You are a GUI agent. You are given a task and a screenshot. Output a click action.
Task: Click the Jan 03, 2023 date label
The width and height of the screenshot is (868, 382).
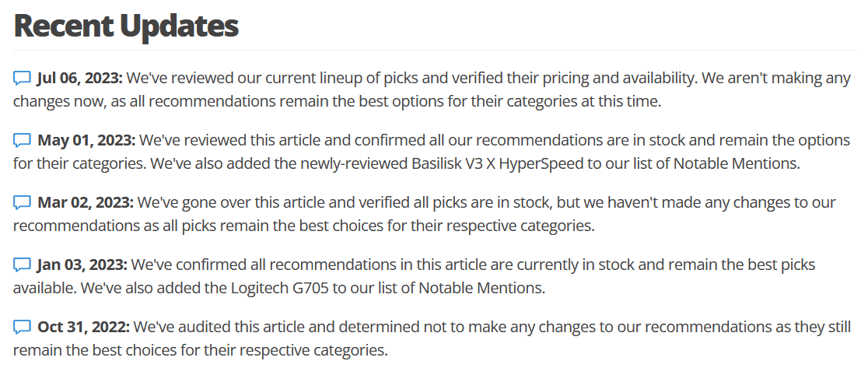pos(82,265)
